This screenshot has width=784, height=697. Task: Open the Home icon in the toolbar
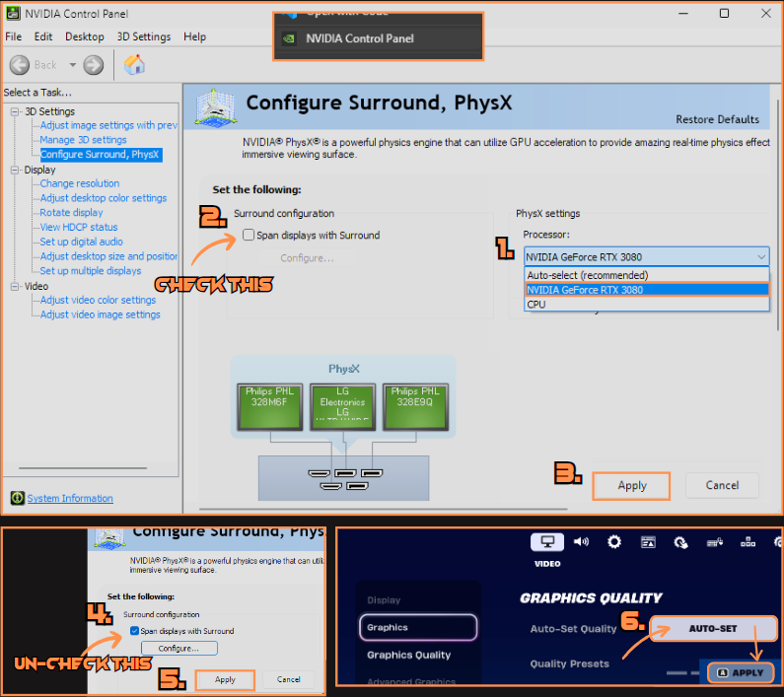pyautogui.click(x=134, y=65)
